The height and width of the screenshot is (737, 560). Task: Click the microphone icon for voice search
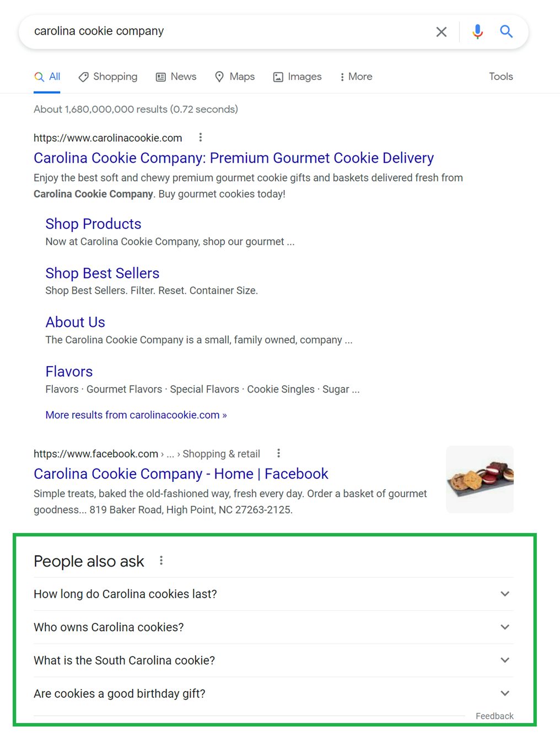[x=477, y=31]
